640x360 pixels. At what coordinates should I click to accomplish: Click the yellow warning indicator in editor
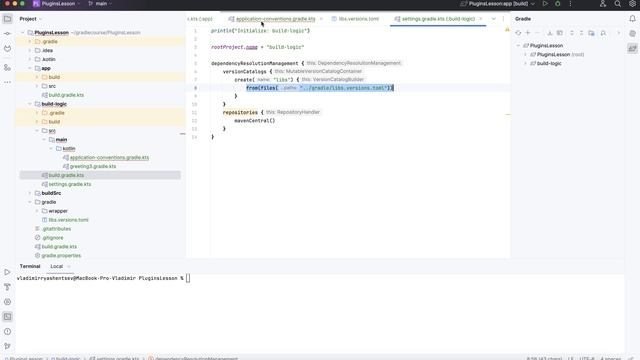click(x=507, y=29)
